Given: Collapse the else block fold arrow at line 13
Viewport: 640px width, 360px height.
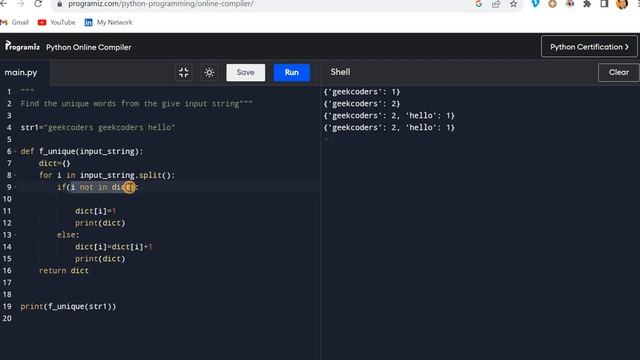Looking at the screenshot, I should (x=16, y=235).
